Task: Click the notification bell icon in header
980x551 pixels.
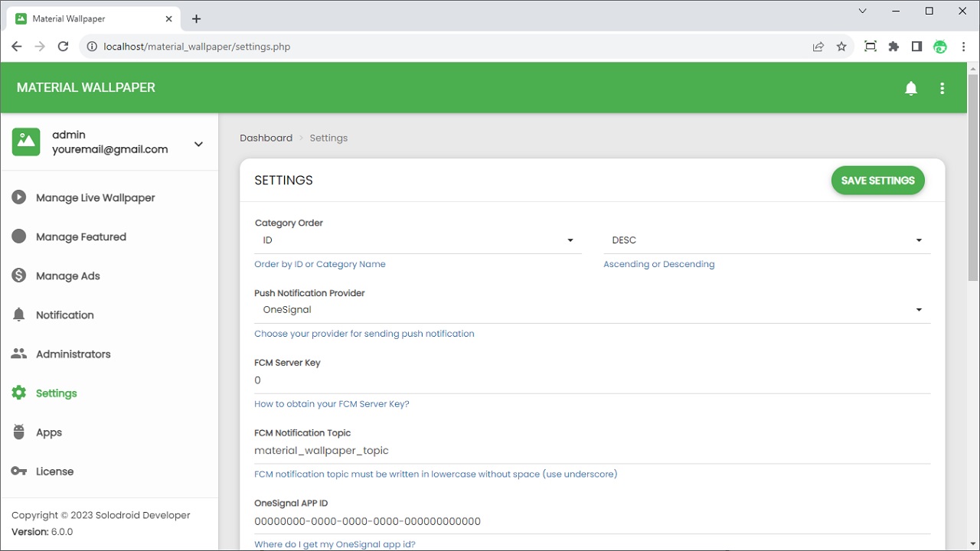Action: tap(911, 88)
